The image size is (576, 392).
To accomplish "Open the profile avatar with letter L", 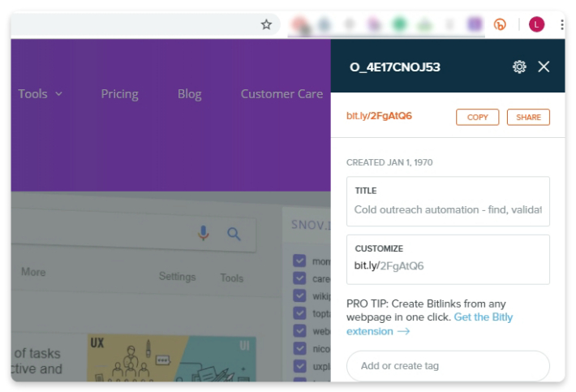I will 536,24.
